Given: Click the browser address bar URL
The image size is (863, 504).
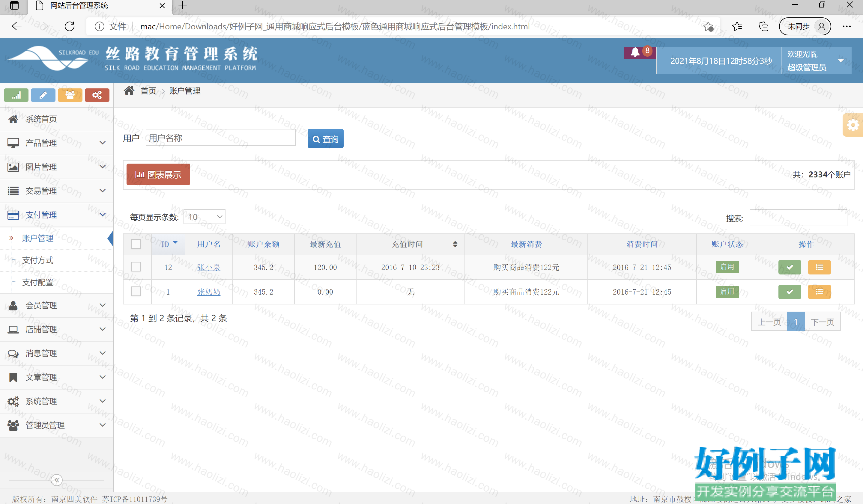Looking at the screenshot, I should click(335, 26).
